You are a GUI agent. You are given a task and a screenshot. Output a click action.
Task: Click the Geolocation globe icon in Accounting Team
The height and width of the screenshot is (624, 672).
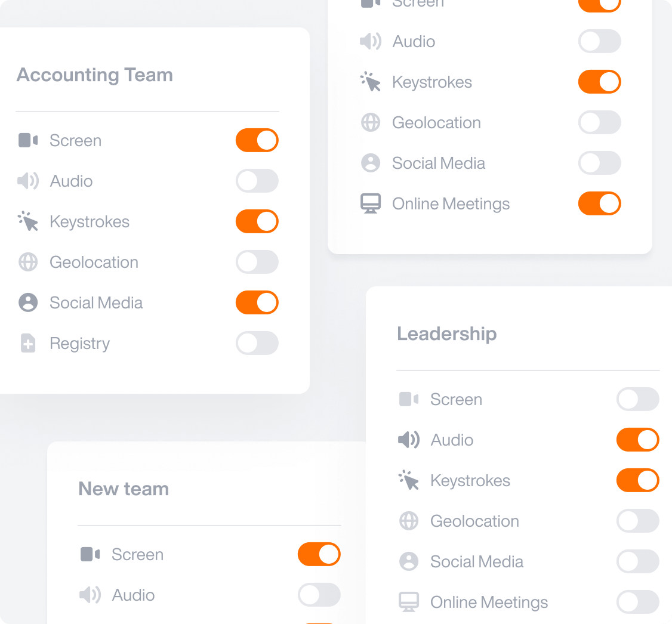27,262
